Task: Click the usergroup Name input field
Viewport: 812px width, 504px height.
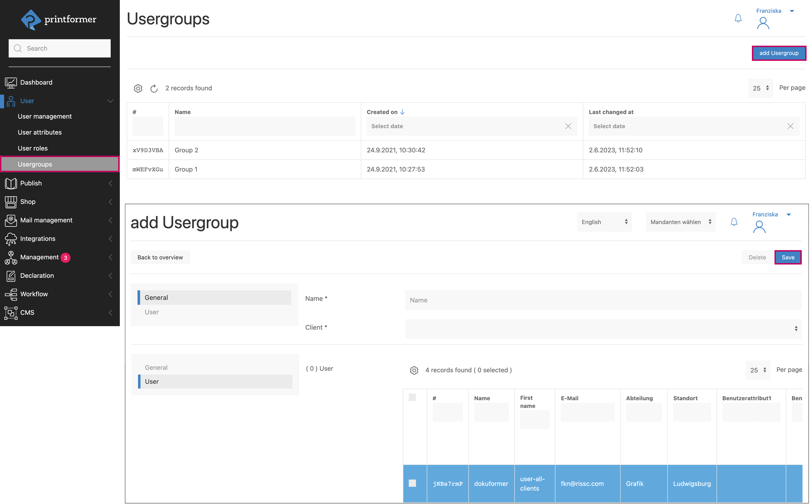Action: point(603,300)
